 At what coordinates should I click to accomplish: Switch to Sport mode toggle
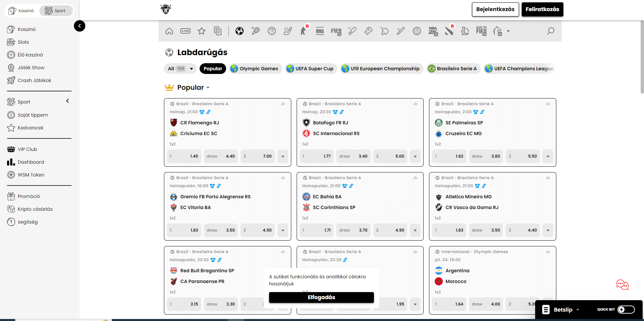[55, 11]
